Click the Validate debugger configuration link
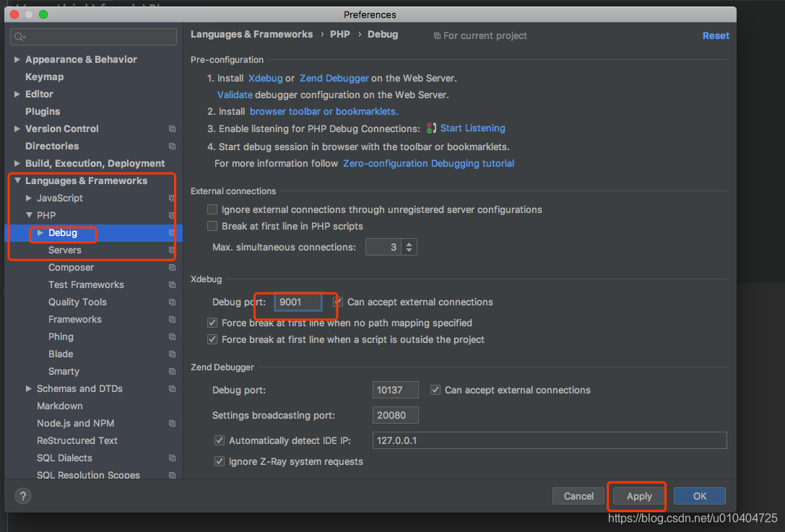This screenshot has width=785, height=532. [235, 95]
